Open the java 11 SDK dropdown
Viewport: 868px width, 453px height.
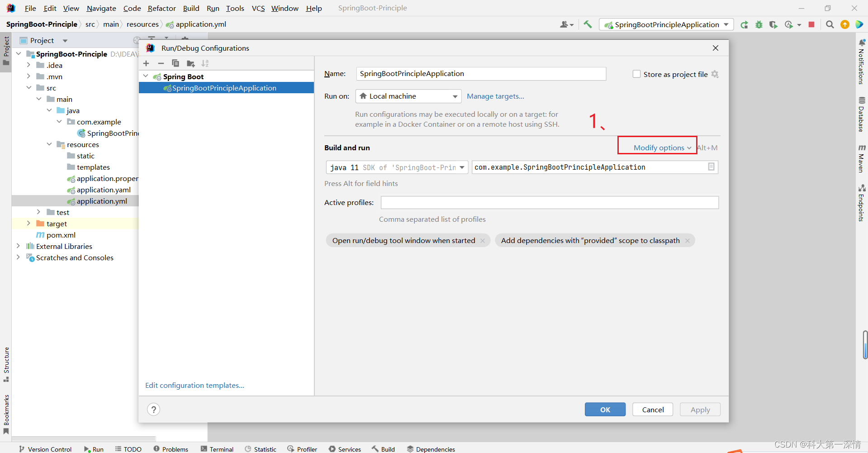397,167
